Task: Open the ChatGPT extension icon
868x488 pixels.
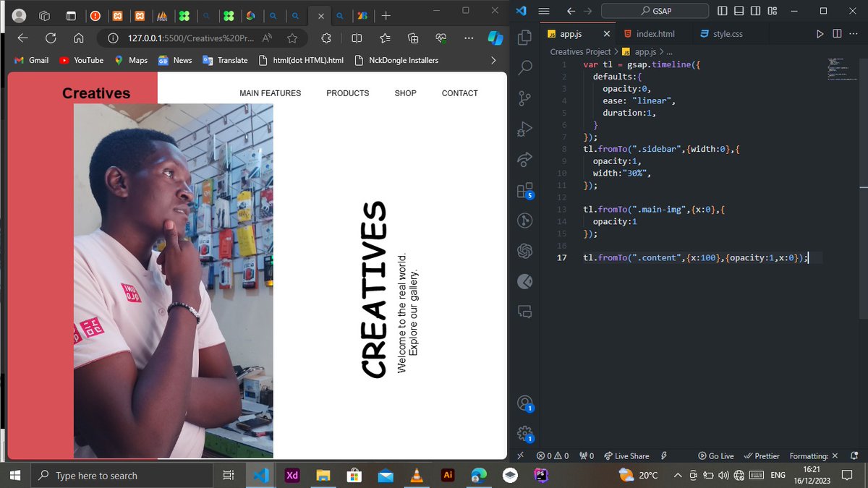Action: pos(524,251)
